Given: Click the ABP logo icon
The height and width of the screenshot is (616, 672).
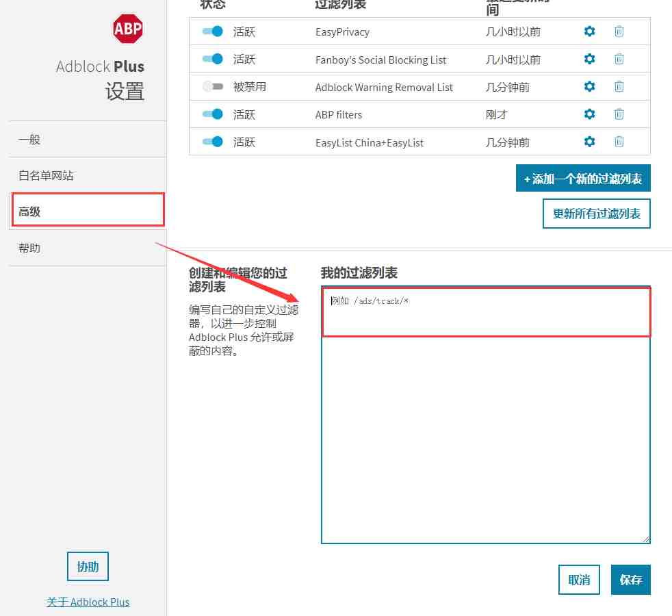Looking at the screenshot, I should tap(128, 29).
